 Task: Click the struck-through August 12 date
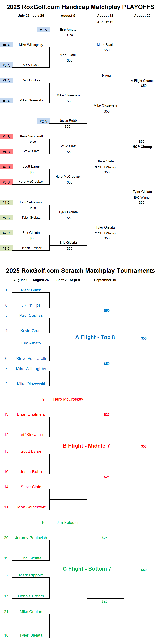click(x=105, y=15)
